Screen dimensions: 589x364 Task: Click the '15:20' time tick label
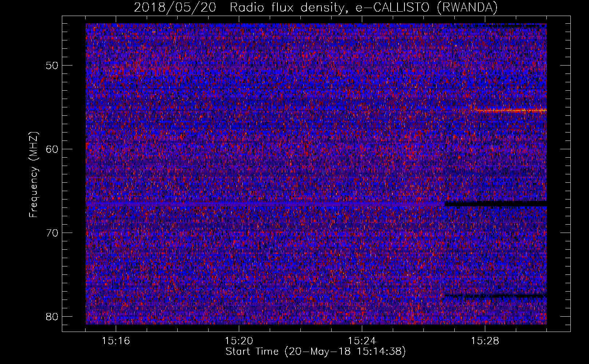239,341
